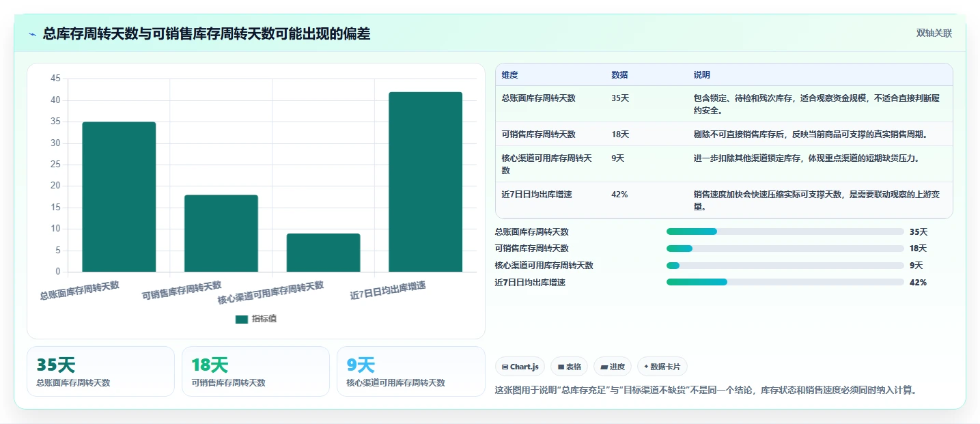Click the 维度 column header

click(x=509, y=75)
